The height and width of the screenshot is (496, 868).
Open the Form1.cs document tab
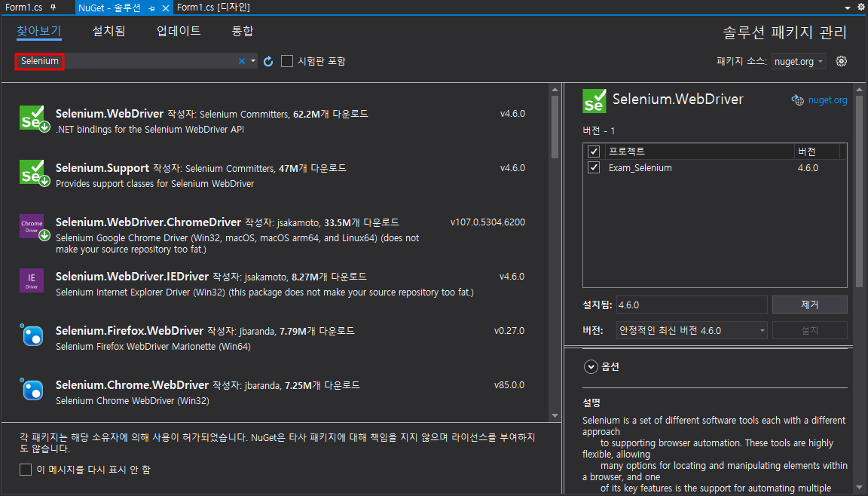point(24,8)
